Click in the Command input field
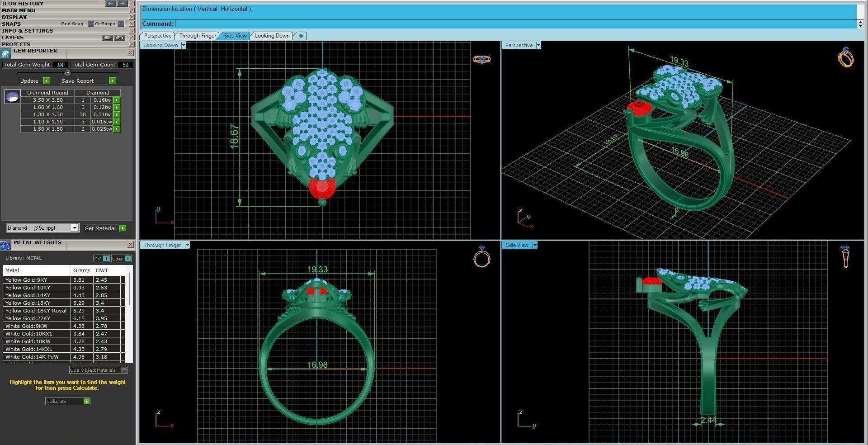Viewport: 868px width, 445px height. (516, 24)
